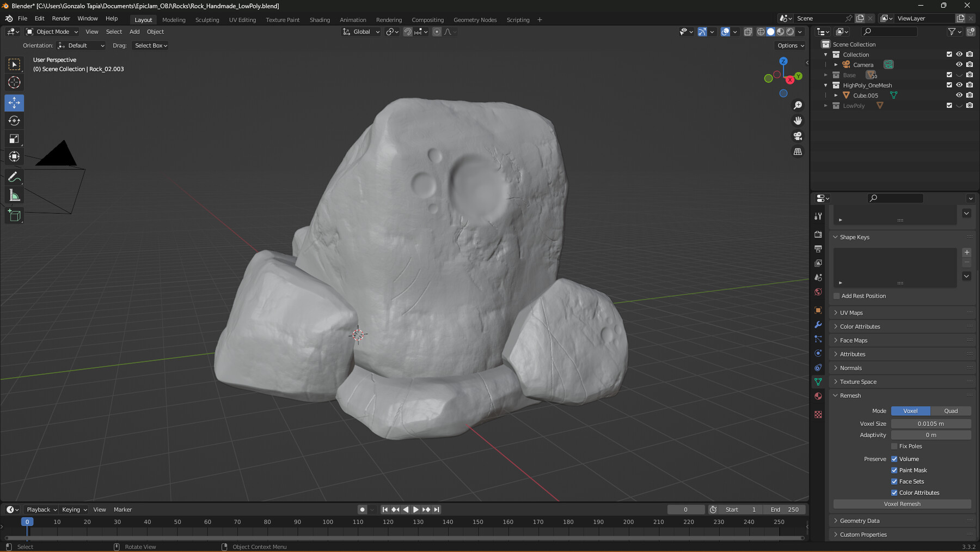Select the Measure tool
The image size is (980, 552).
click(x=15, y=196)
